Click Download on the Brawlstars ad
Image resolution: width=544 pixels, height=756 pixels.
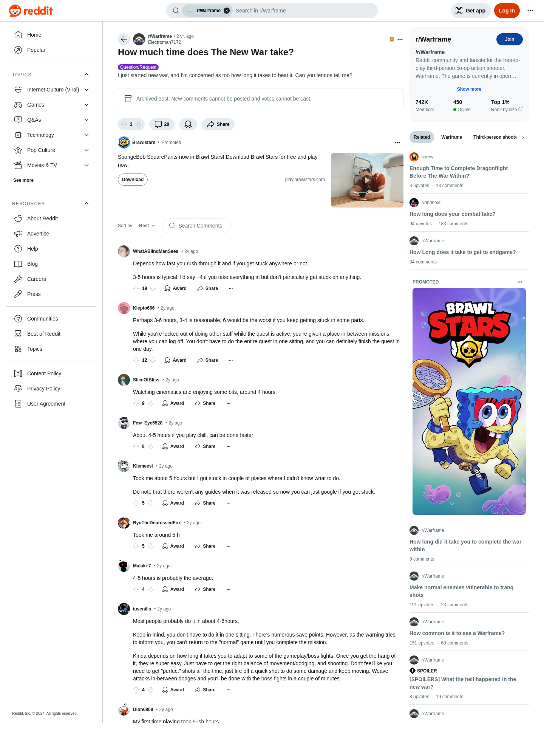click(x=133, y=180)
